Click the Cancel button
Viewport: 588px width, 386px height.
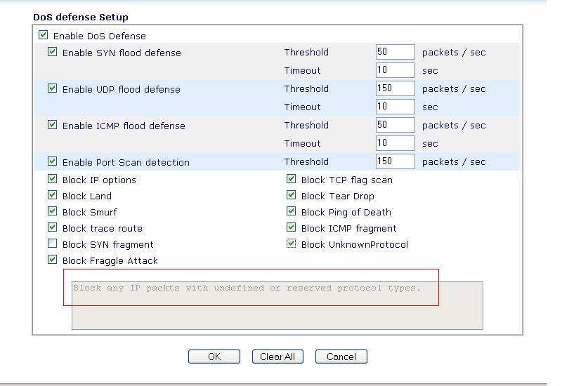pyautogui.click(x=341, y=357)
